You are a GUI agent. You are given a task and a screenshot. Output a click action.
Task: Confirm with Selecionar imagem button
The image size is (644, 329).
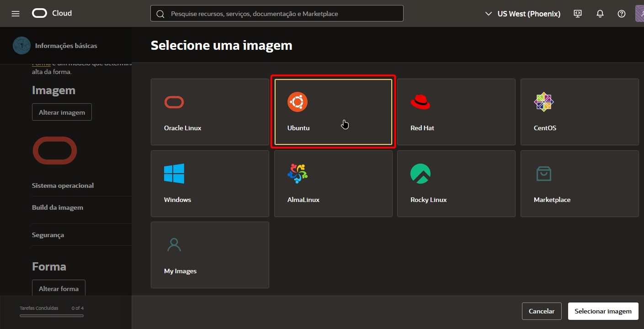[x=603, y=311]
